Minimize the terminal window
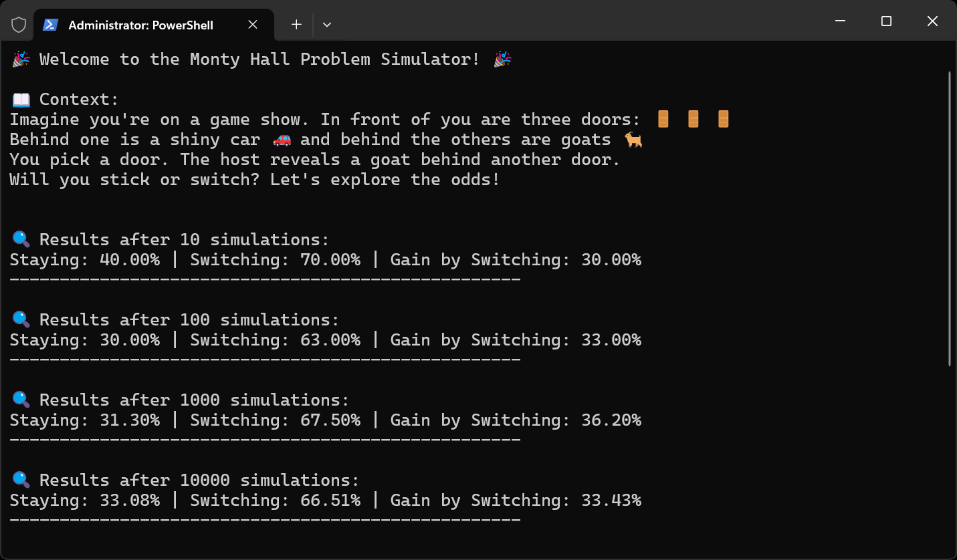957x560 pixels. [841, 21]
